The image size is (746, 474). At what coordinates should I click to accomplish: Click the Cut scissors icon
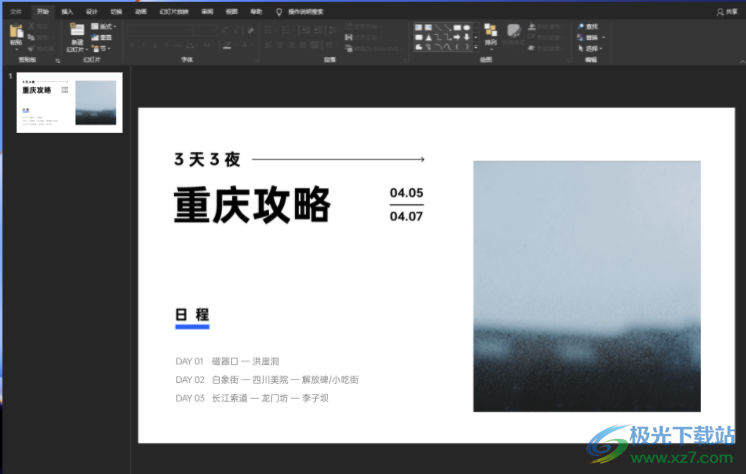(x=31, y=26)
